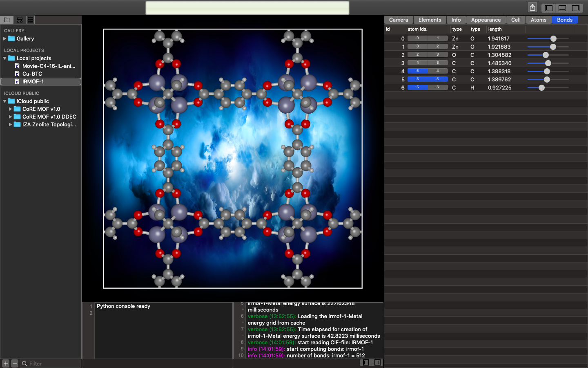Select the list view icon in sidebar
The width and height of the screenshot is (588, 368).
point(30,20)
